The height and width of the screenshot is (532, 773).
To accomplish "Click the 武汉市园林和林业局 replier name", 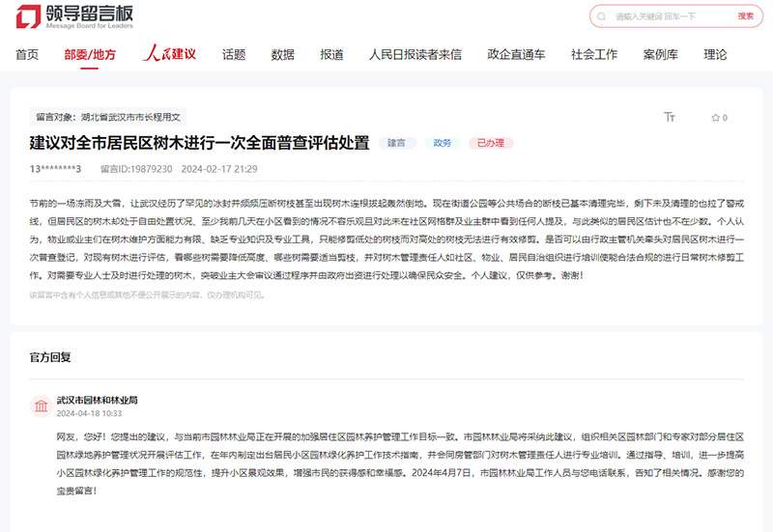I will coord(97,399).
